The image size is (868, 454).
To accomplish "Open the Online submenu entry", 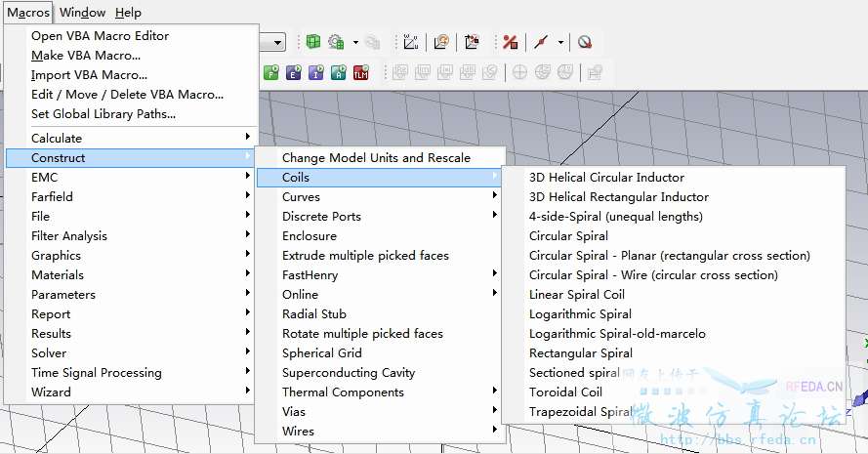I will pos(381,295).
